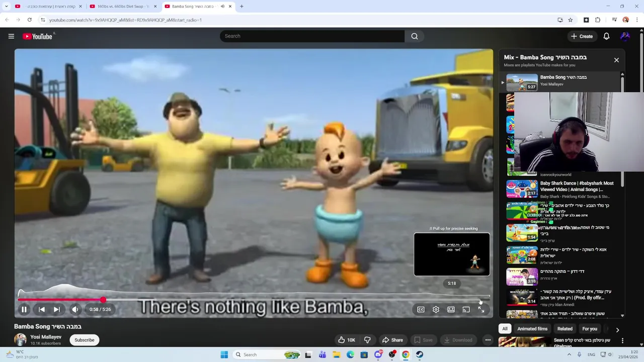
Task: View site information icon in the address bar
Action: click(x=43, y=20)
